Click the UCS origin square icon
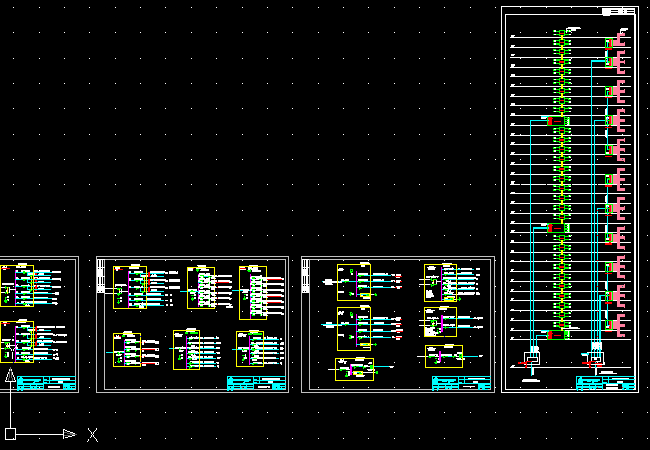The height and width of the screenshot is (450, 650). (10, 434)
